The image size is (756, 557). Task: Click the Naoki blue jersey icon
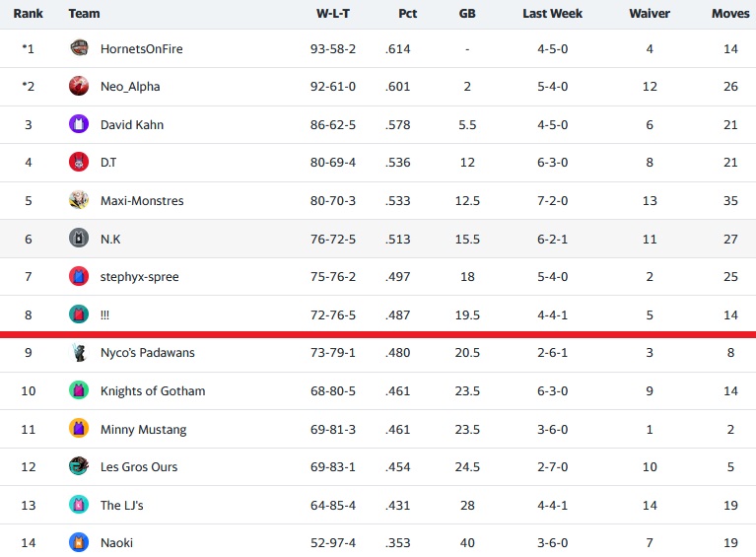[x=79, y=542]
